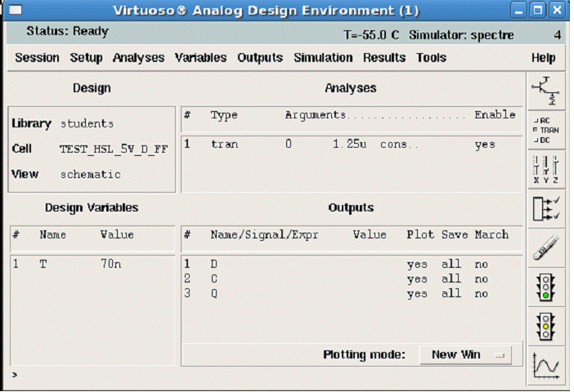Open the Setup Outputs icon
This screenshot has width=574, height=392.
pyautogui.click(x=546, y=209)
